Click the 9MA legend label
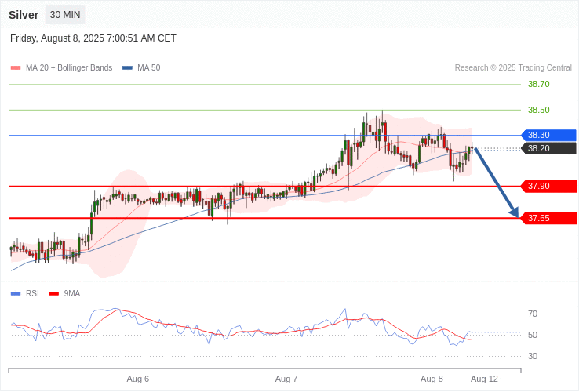The height and width of the screenshot is (392, 579). coord(72,294)
